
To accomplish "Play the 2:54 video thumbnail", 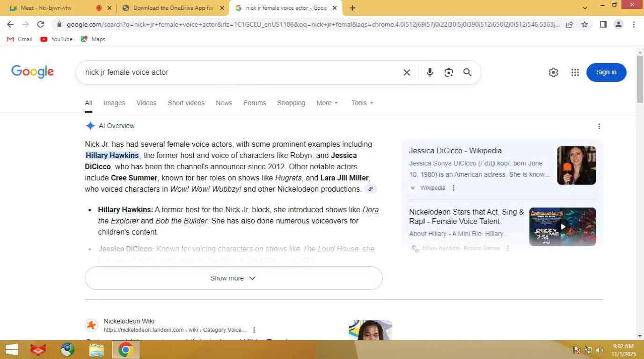I will 563,227.
